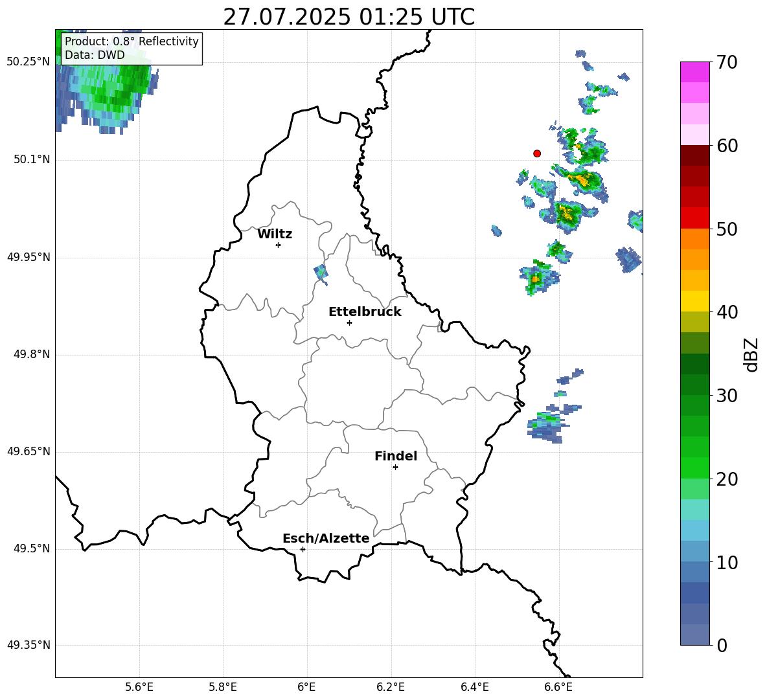Pick the magenta swatch at colorbar top
The height and width of the screenshot is (700, 767).
click(695, 72)
